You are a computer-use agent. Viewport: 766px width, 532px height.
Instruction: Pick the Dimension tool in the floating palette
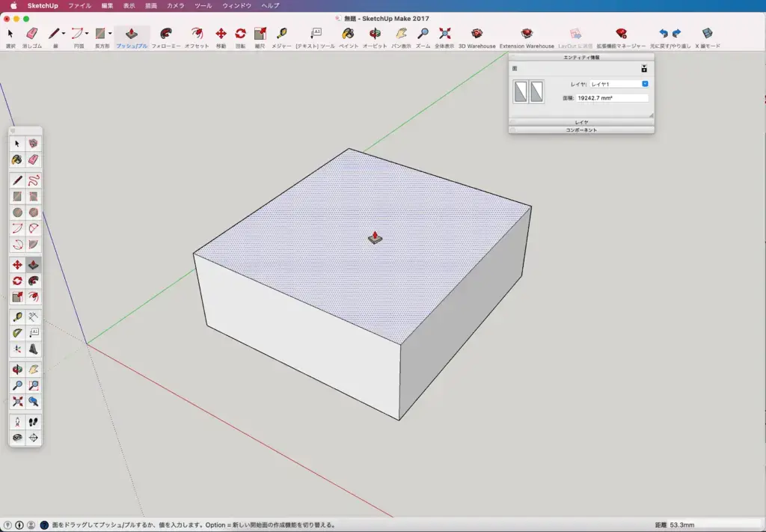point(33,317)
